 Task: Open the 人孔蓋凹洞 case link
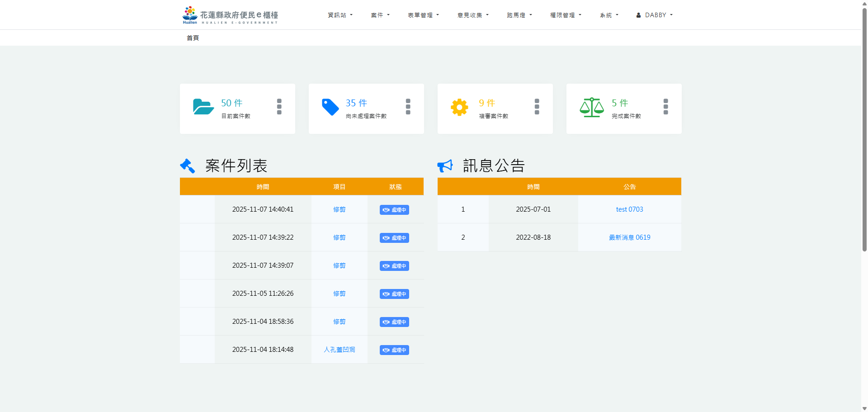click(339, 350)
